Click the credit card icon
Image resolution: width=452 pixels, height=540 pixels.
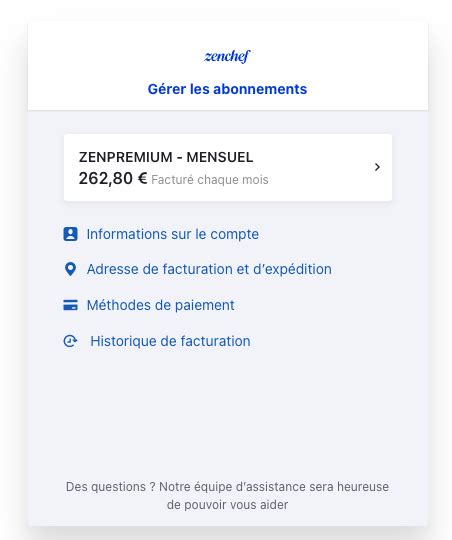(70, 305)
